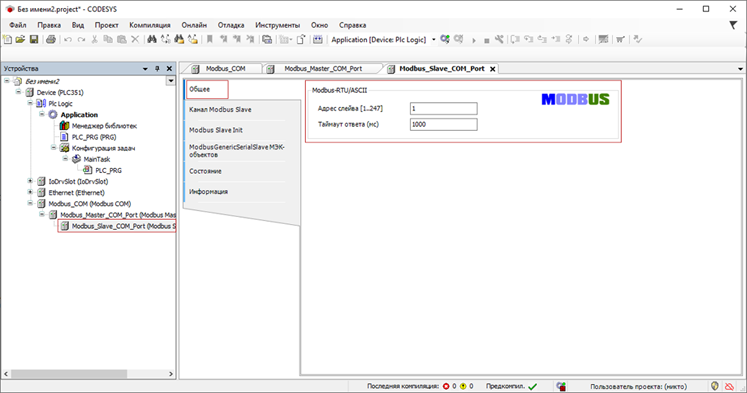Screen dimensions: 747x393
Task: Collapse the MainTask tree node
Action: (65, 159)
